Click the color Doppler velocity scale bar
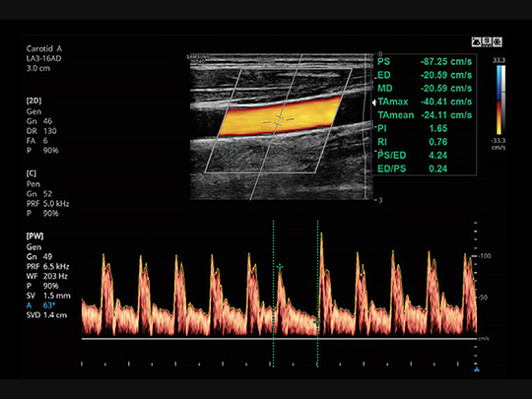 (x=499, y=100)
